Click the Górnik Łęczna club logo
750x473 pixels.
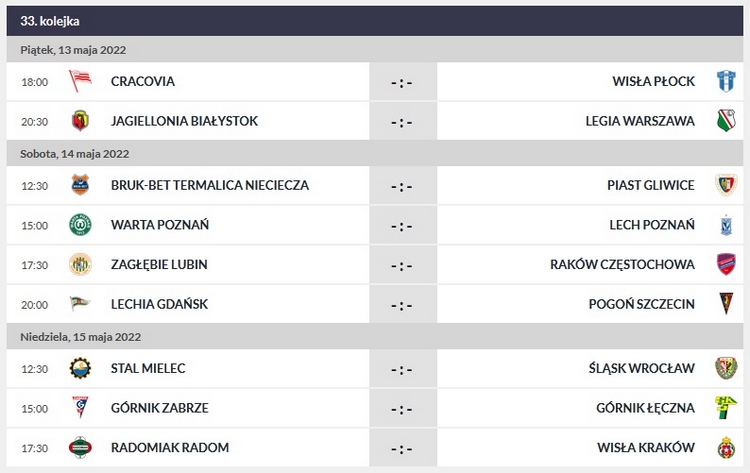(726, 408)
